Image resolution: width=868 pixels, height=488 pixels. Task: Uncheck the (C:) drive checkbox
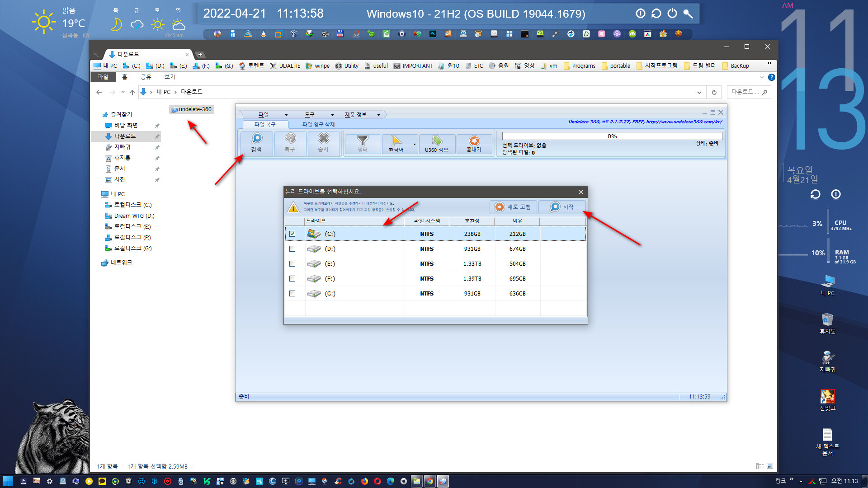click(292, 234)
